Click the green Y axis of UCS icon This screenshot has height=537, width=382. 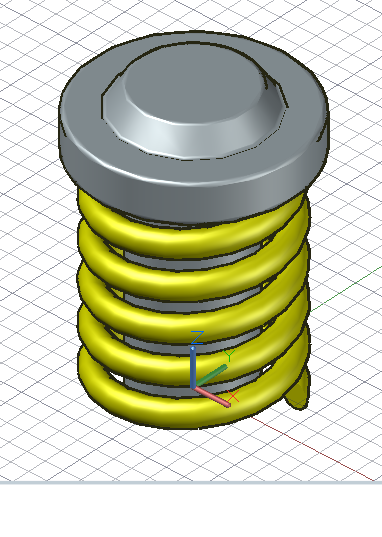[212, 376]
